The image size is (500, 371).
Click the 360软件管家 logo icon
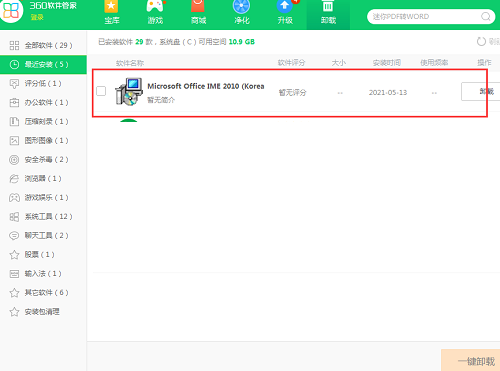point(11,10)
